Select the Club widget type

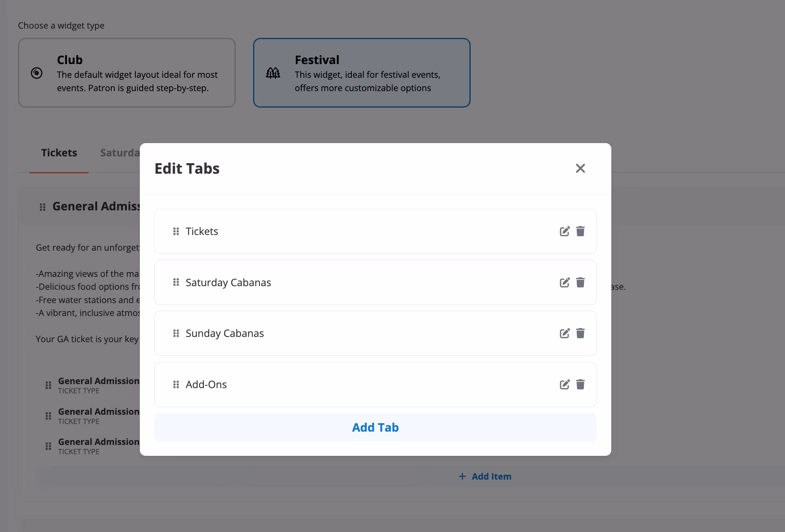[127, 73]
